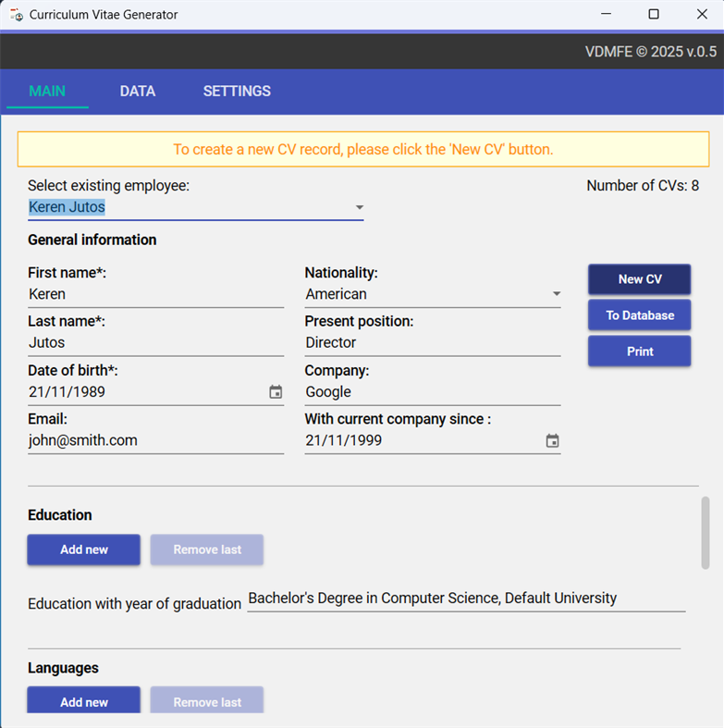The image size is (724, 728).
Task: Close the Curriculum Vitae Generator window
Action: [702, 15]
